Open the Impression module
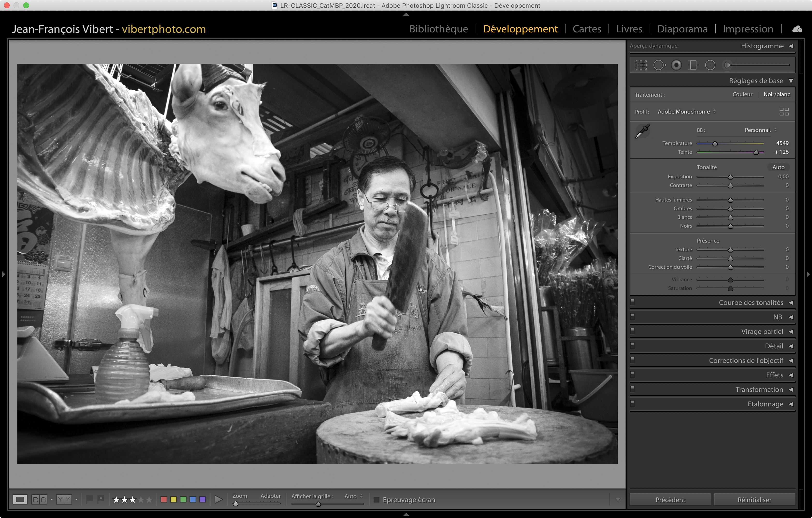 [x=747, y=29]
